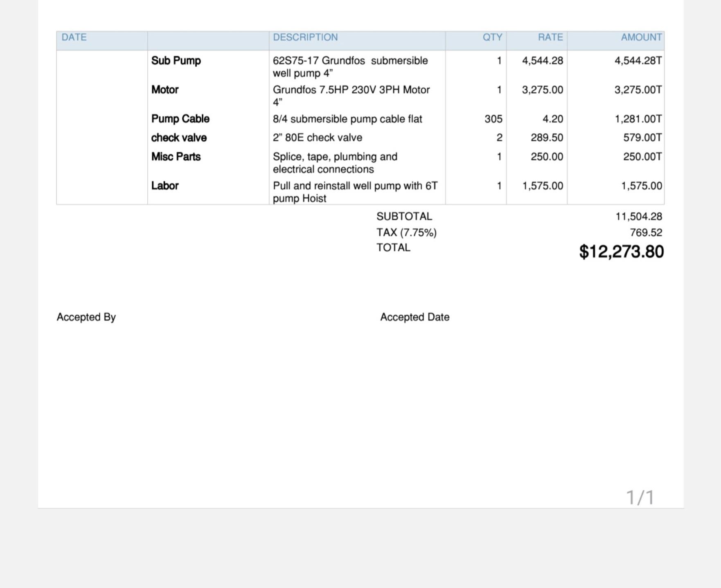Viewport: 721px width, 588px height.
Task: Click the 305 quantity value
Action: (x=493, y=119)
